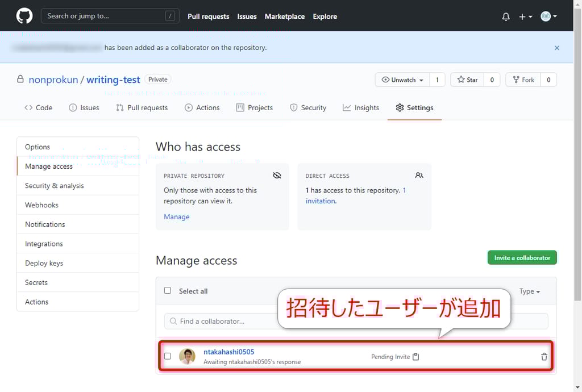Switch to the Insights tab

[361, 107]
